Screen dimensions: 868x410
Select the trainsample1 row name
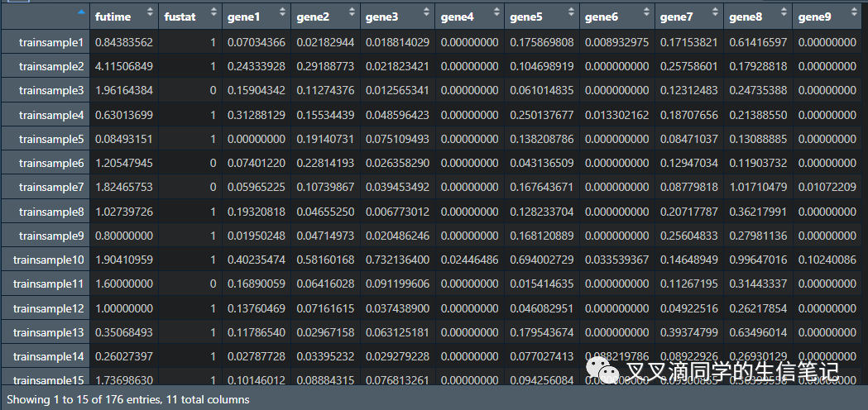click(51, 43)
